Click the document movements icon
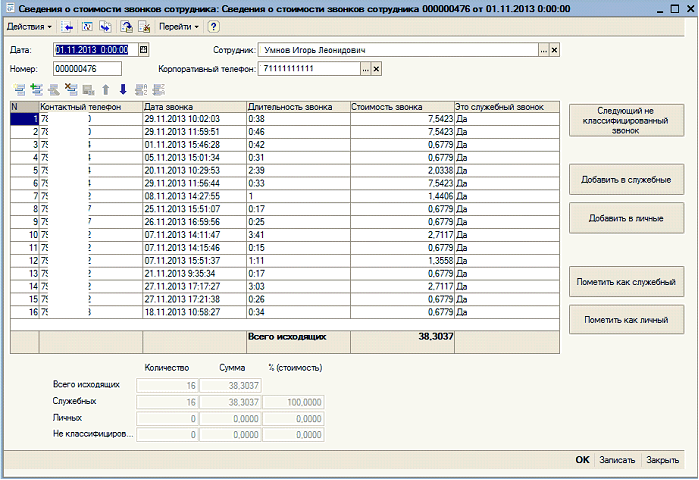The height and width of the screenshot is (480, 699). pos(87,27)
